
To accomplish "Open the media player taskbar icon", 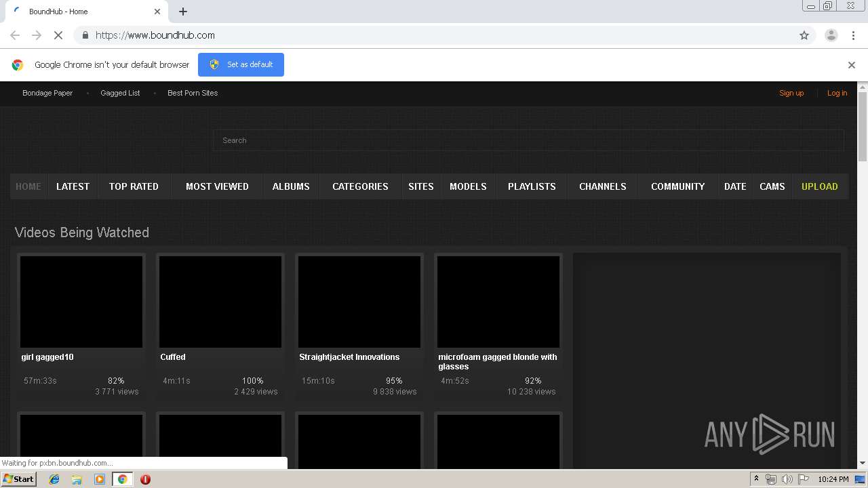I will [100, 479].
